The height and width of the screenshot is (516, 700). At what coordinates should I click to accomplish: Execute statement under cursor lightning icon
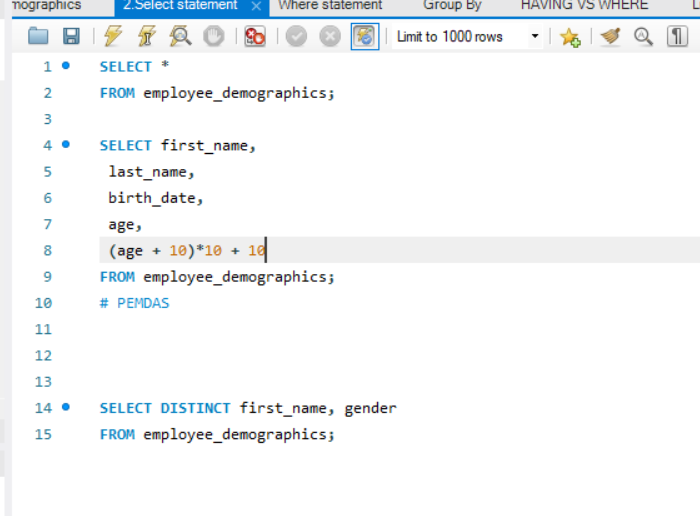[x=146, y=36]
